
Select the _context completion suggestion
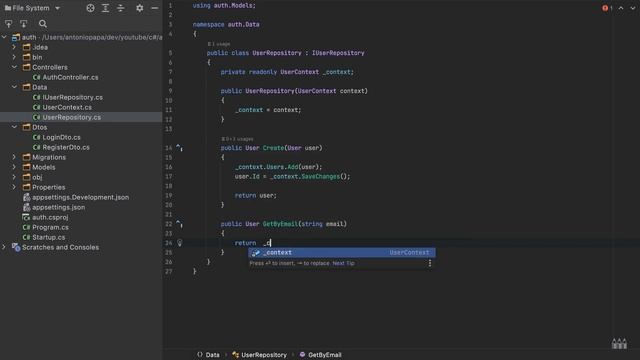click(x=342, y=253)
